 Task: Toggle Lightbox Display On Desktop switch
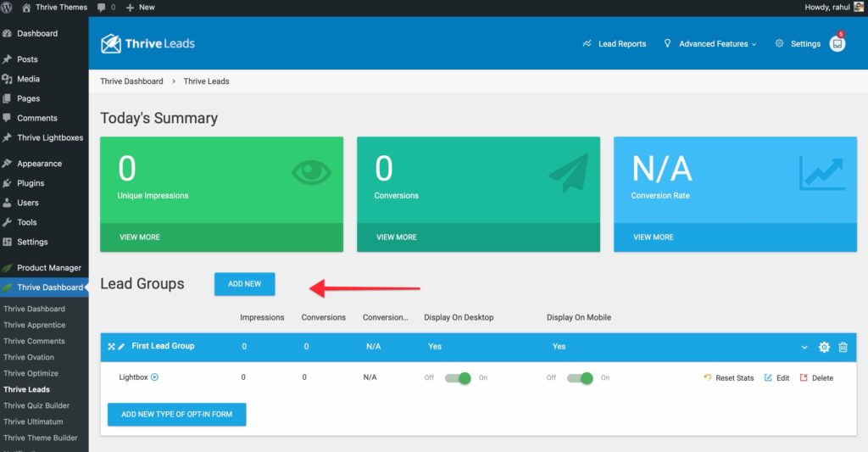[459, 377]
